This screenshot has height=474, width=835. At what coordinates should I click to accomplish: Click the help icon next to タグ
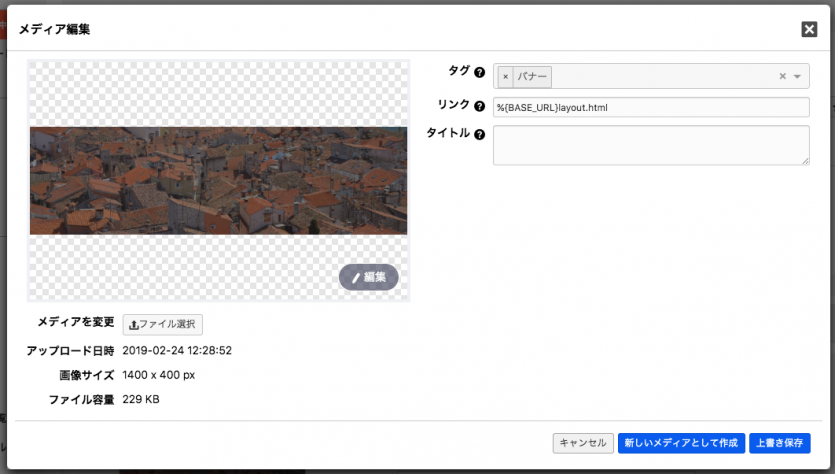(479, 73)
